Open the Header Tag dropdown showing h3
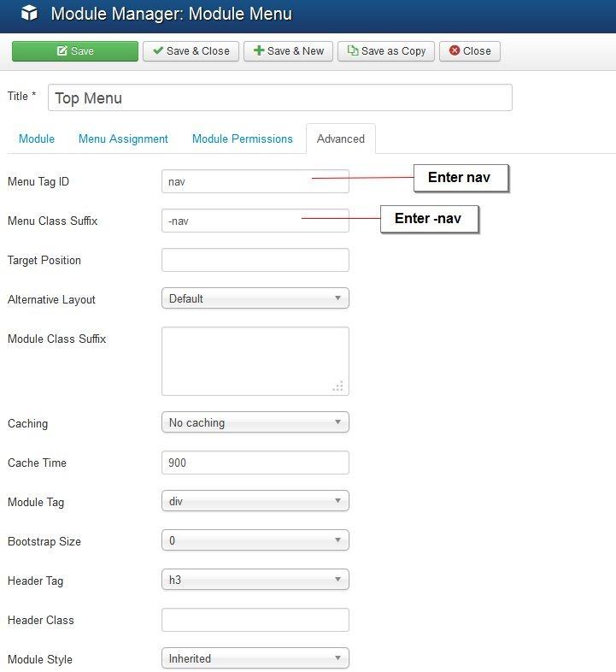Image resolution: width=616 pixels, height=672 pixels. pos(255,580)
